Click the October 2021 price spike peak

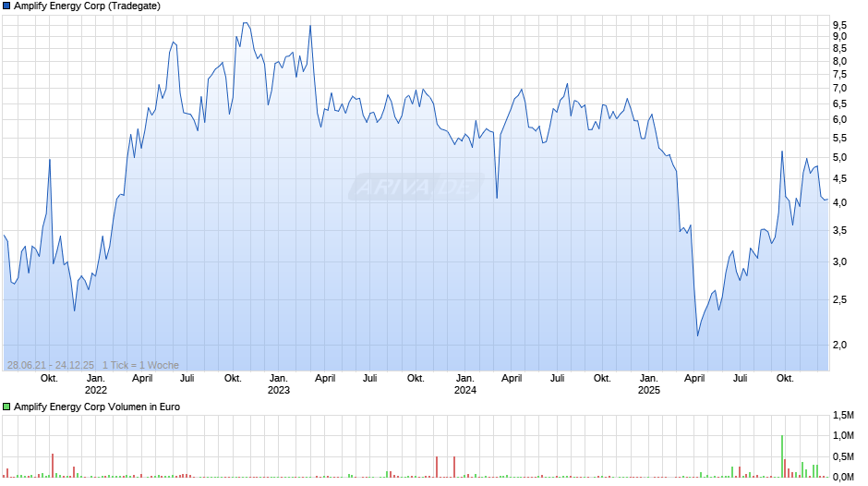50,160
